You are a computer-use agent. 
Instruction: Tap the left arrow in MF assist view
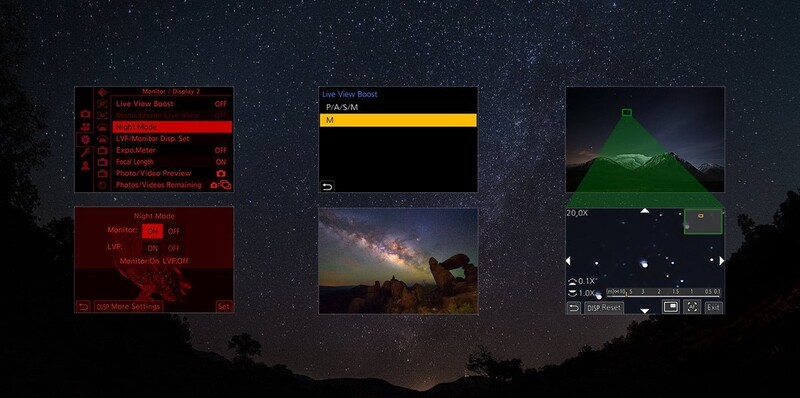(x=568, y=261)
